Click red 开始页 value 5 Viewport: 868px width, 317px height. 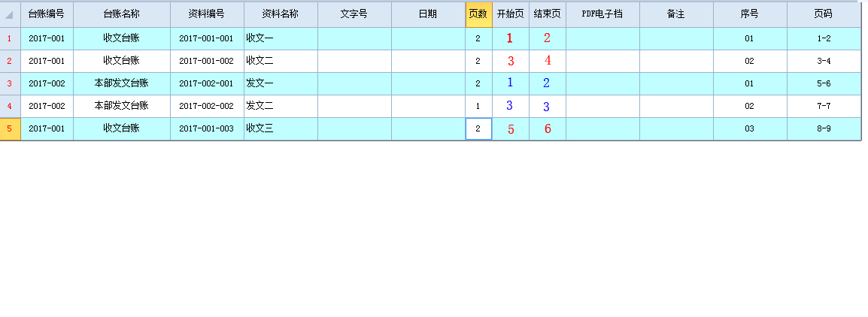511,129
